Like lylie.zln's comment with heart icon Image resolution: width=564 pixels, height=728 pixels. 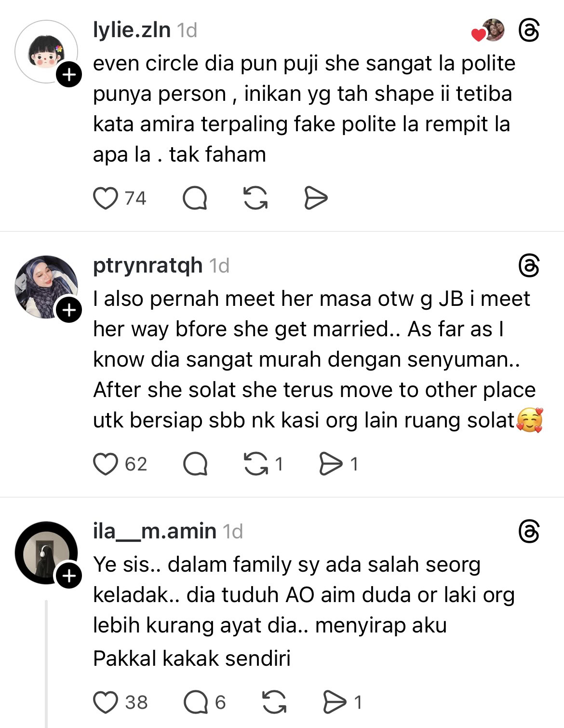point(105,198)
